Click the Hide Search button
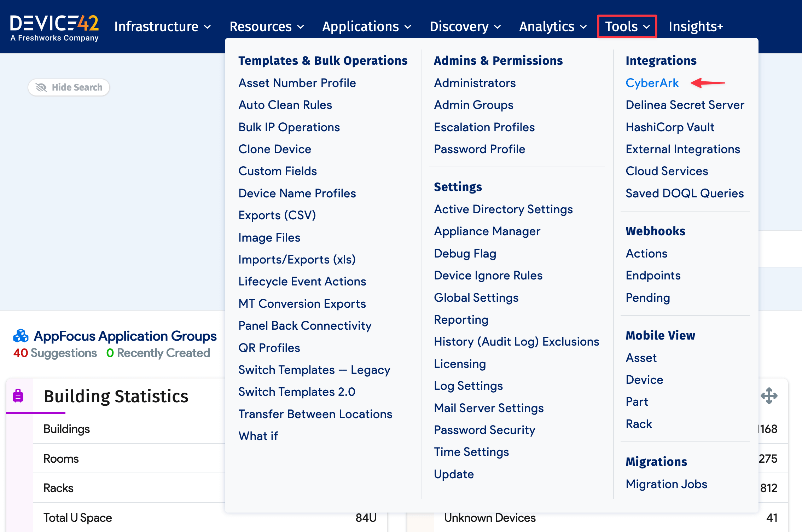This screenshot has height=532, width=802. [x=69, y=87]
